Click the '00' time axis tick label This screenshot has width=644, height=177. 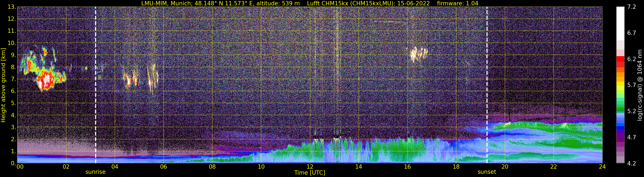(20, 167)
